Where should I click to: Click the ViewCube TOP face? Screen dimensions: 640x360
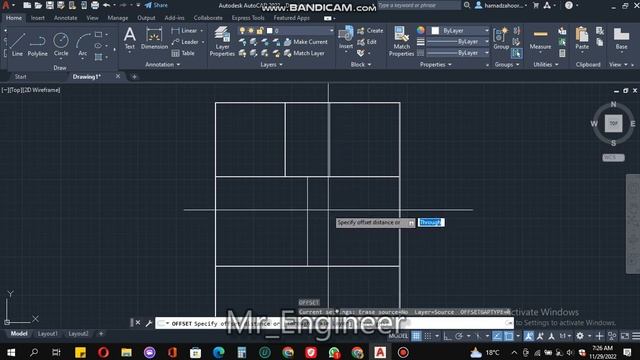(x=613, y=123)
